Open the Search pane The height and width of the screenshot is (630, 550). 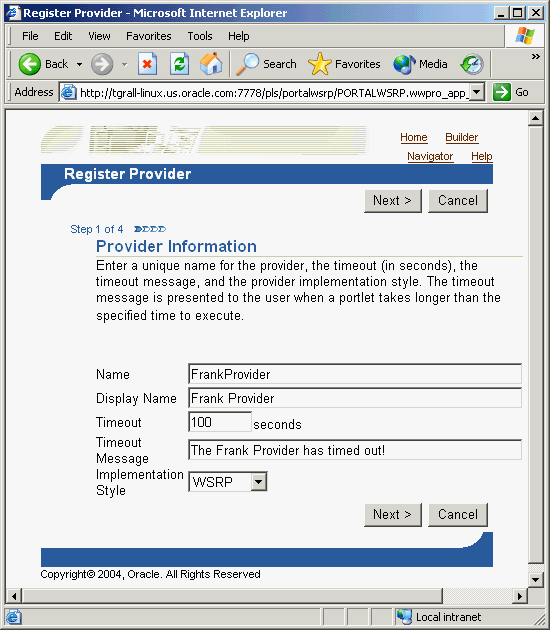266,64
